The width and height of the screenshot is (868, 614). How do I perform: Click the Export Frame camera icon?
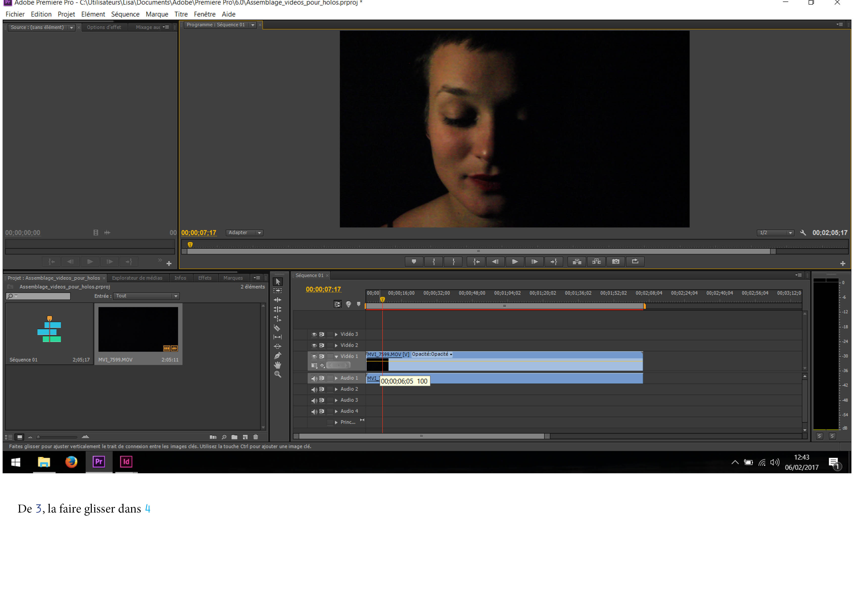pyautogui.click(x=615, y=262)
